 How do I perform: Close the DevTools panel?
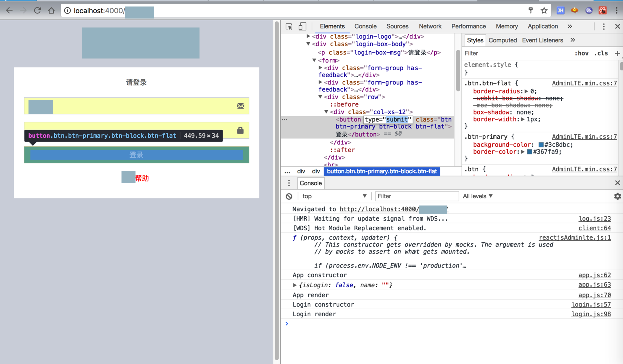point(617,26)
